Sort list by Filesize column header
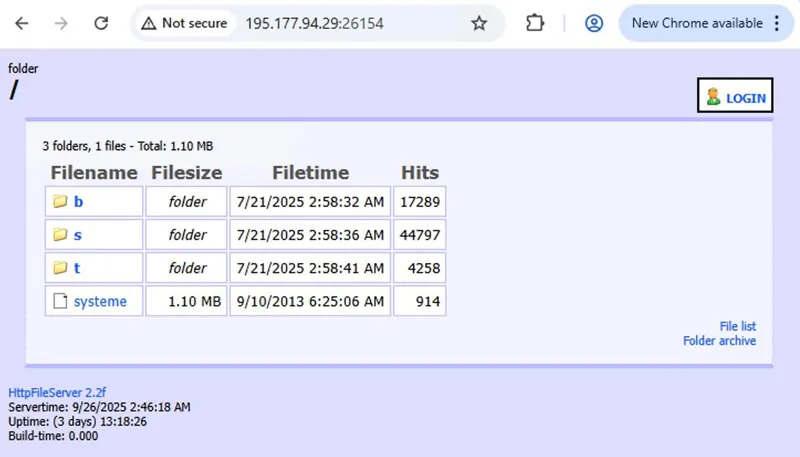 coord(187,173)
